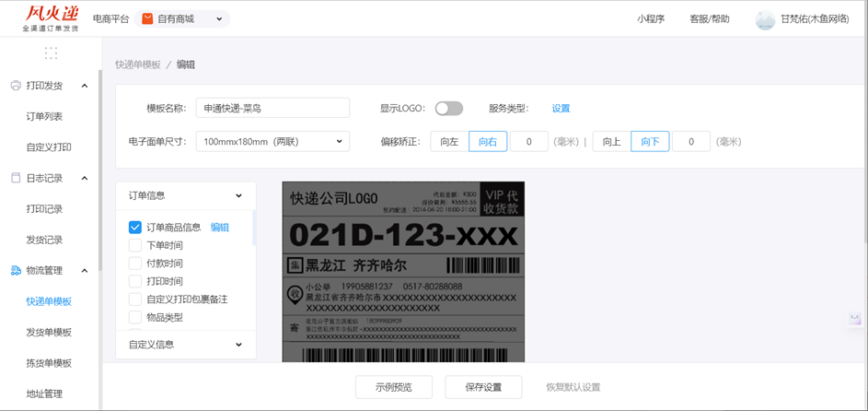Click the 保存设置 button
This screenshot has width=868, height=411.
click(x=483, y=387)
